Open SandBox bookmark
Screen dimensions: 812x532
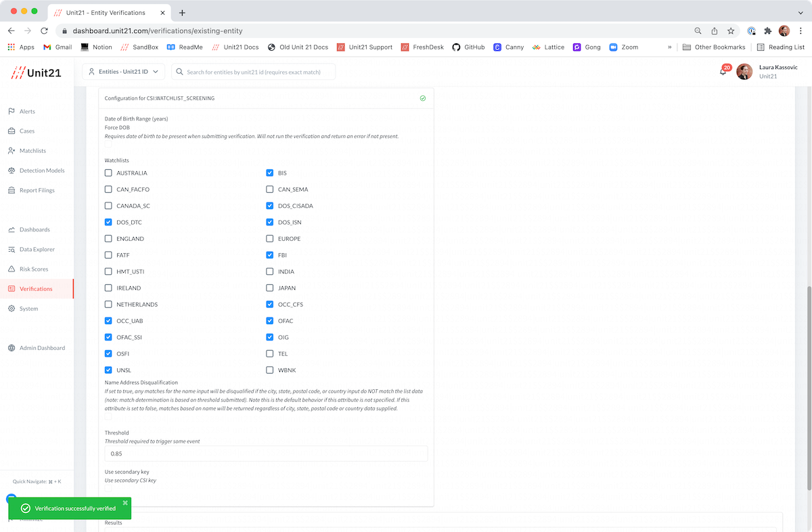pyautogui.click(x=139, y=47)
